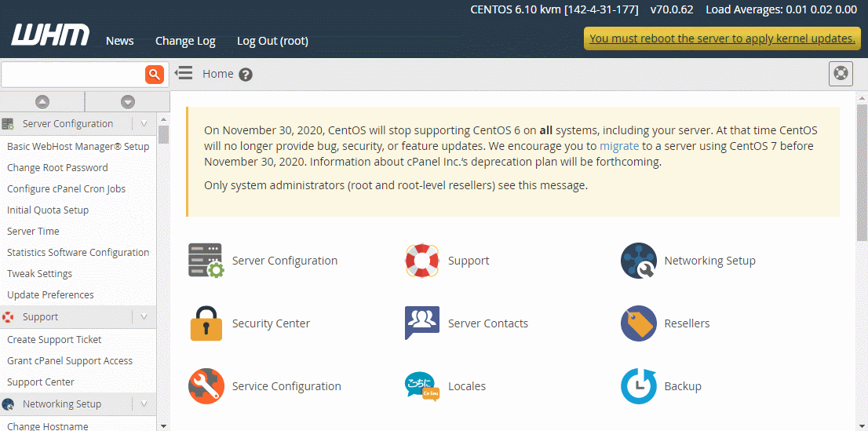Click the Load Averages text in header
Screen dimensions: 868x431
781,9
